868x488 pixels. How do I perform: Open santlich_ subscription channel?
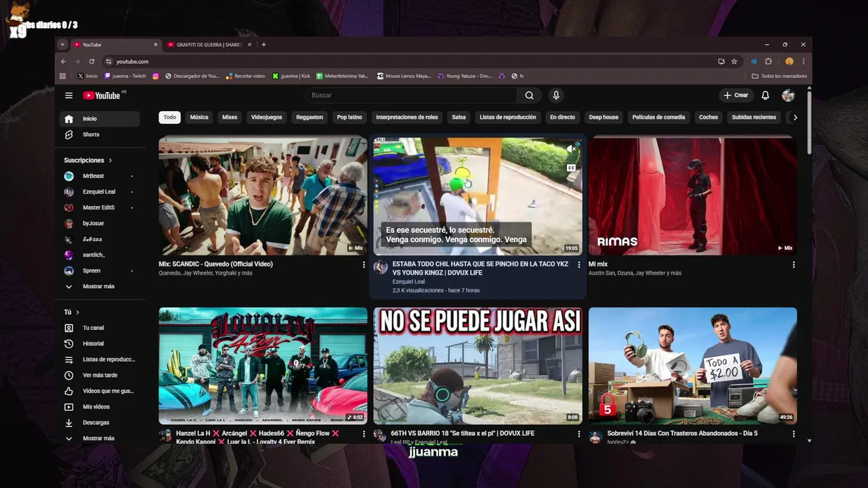point(100,255)
